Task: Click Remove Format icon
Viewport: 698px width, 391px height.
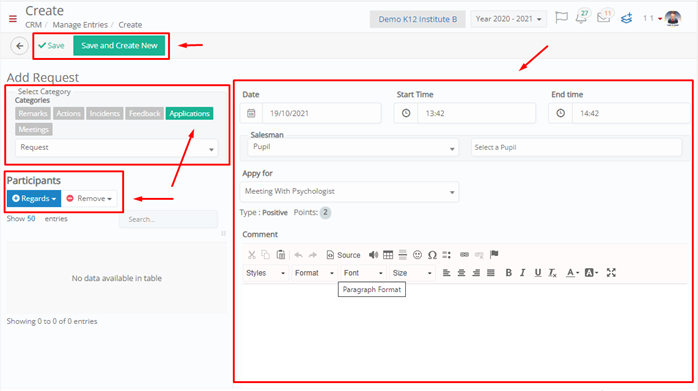Action: coord(552,273)
